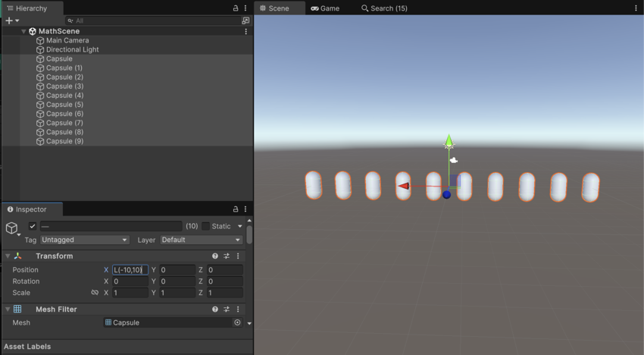644x355 pixels.
Task: Collapse the Transform component foldout
Action: coord(8,256)
